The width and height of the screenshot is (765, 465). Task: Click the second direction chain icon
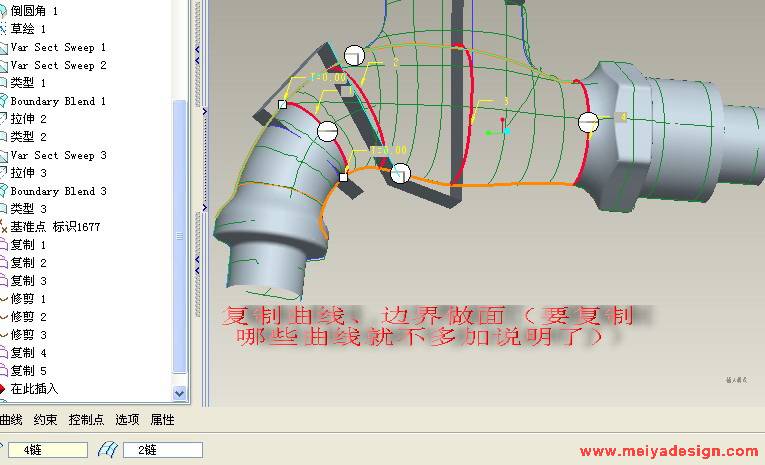point(107,450)
